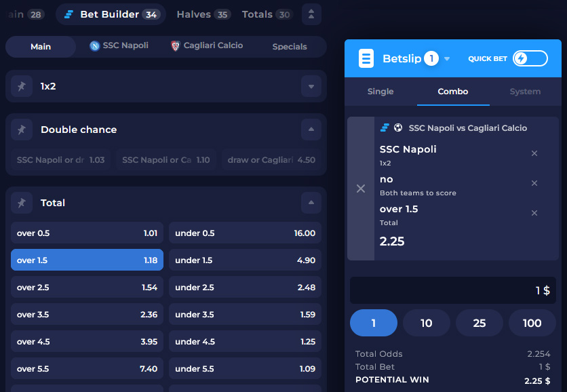Click the Total Odds value 2.254
The height and width of the screenshot is (392, 567).
tap(539, 353)
